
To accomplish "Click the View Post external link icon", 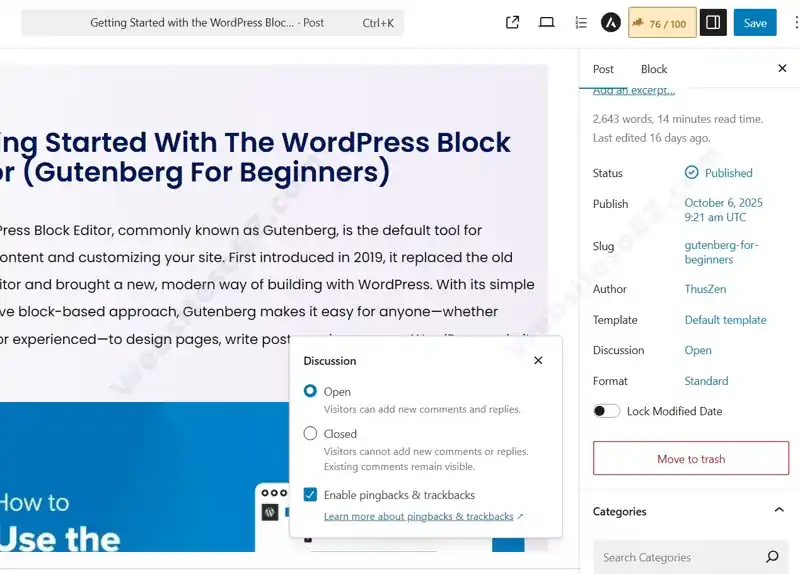I will point(513,22).
